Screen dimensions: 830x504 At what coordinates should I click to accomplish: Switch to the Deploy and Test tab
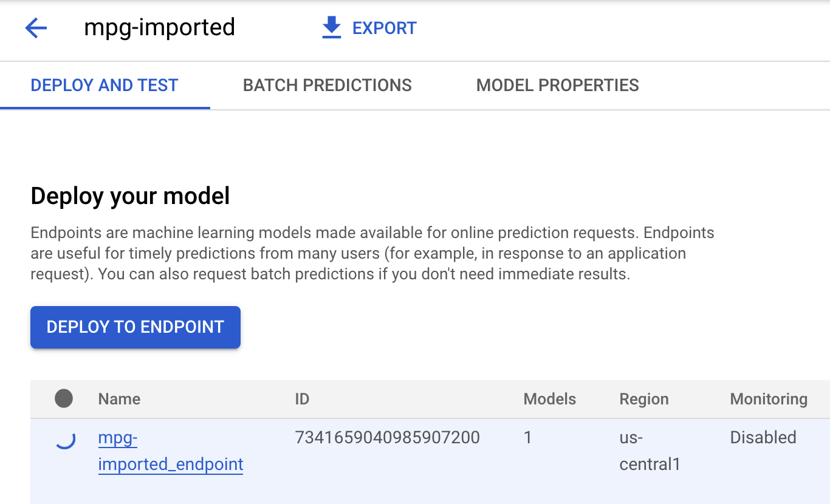pyautogui.click(x=105, y=85)
